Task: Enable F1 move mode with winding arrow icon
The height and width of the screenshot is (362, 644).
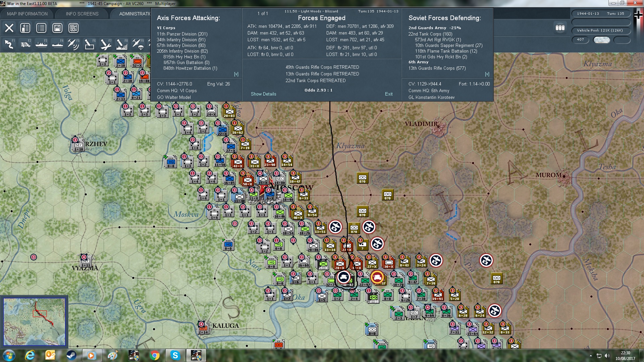Action: 9,44
